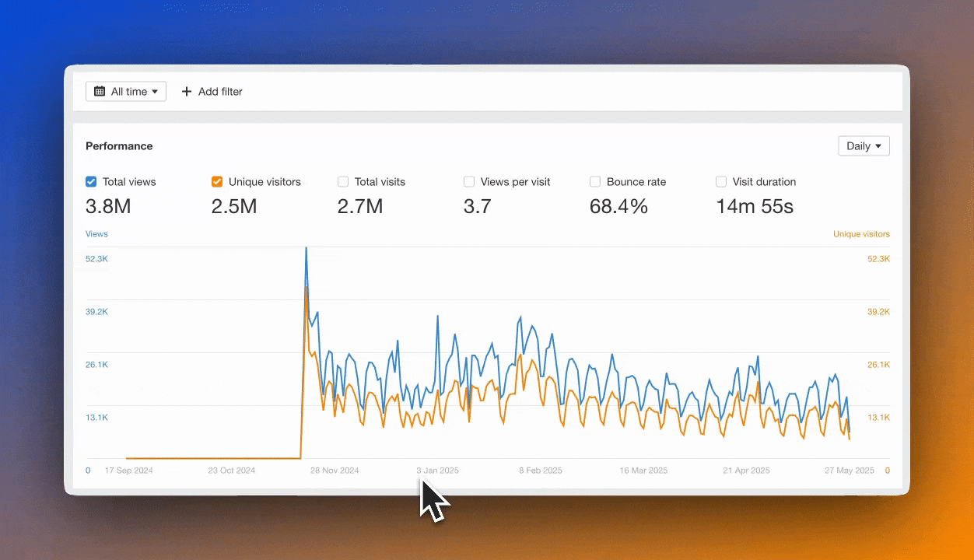Click the Views axis label
This screenshot has width=974, height=560.
click(x=96, y=233)
